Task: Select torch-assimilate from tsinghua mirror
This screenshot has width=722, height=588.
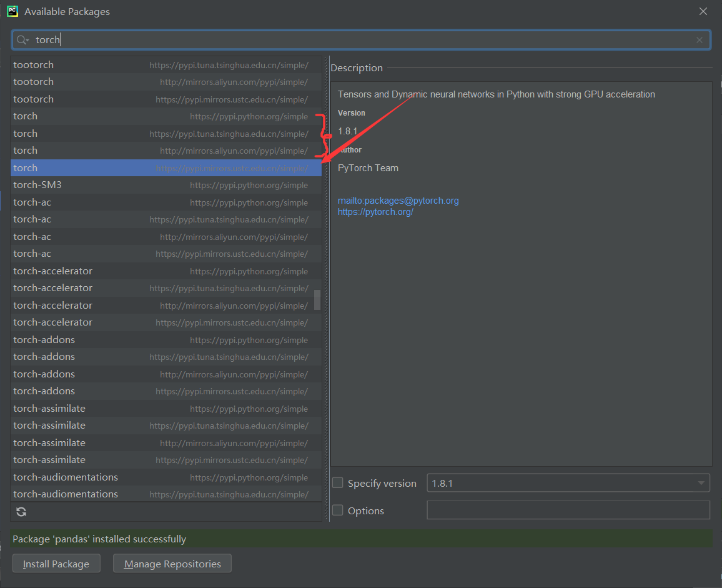Action: point(166,426)
